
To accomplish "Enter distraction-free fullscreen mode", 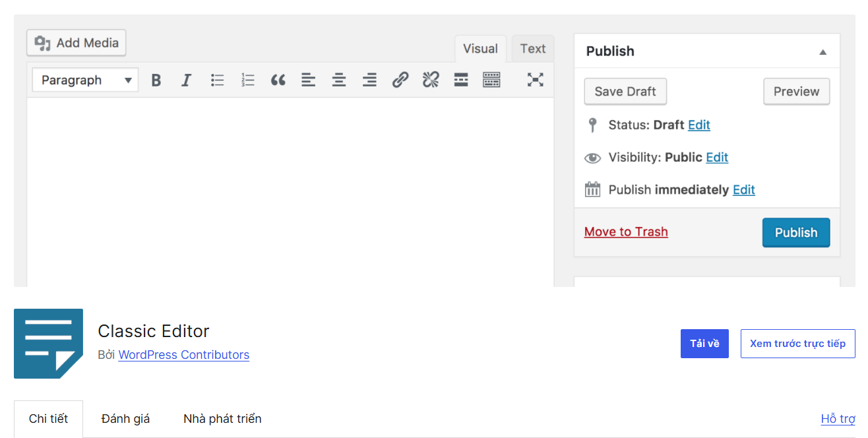I will tap(535, 79).
